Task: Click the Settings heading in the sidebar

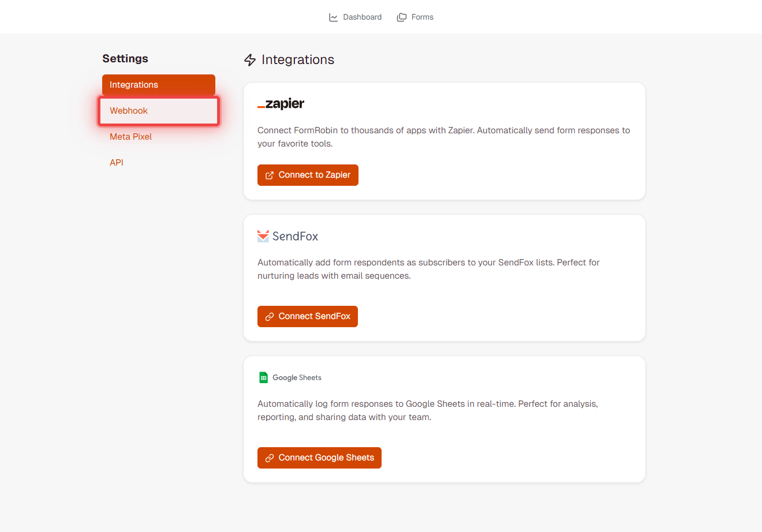Action: coord(125,58)
